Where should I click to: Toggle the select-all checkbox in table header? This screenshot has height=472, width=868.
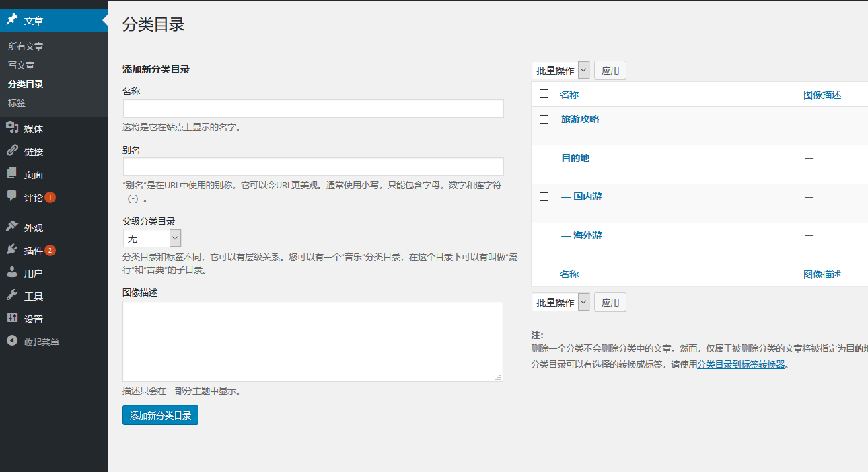click(x=544, y=94)
